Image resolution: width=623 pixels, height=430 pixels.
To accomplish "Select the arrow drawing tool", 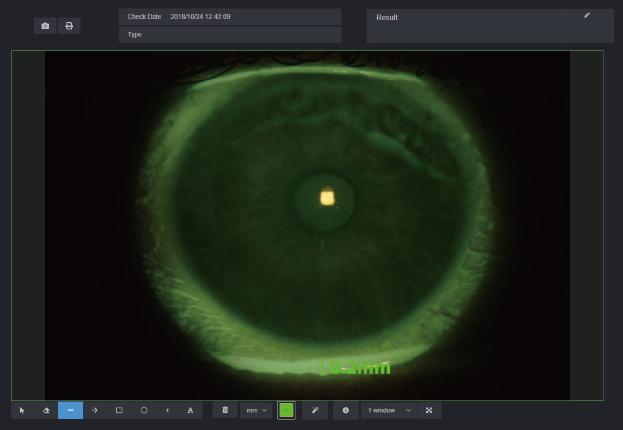I will click(95, 410).
